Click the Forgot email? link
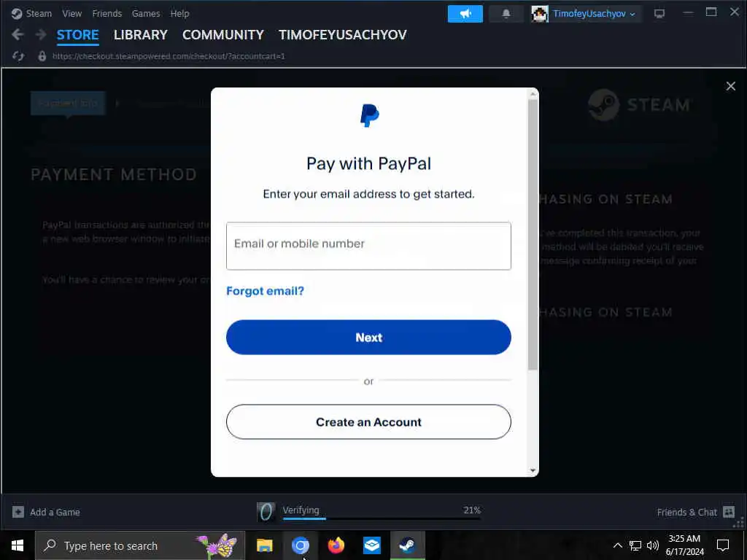 265,291
